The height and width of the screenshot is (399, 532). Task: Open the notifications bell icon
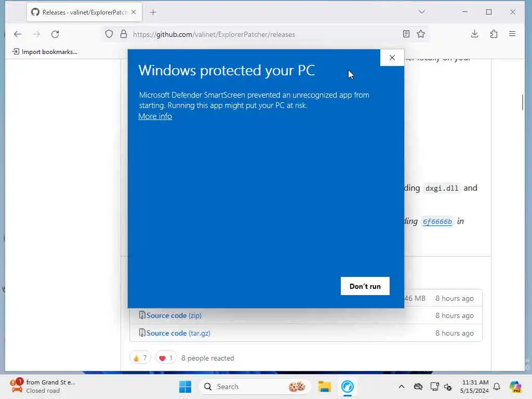pos(497,387)
